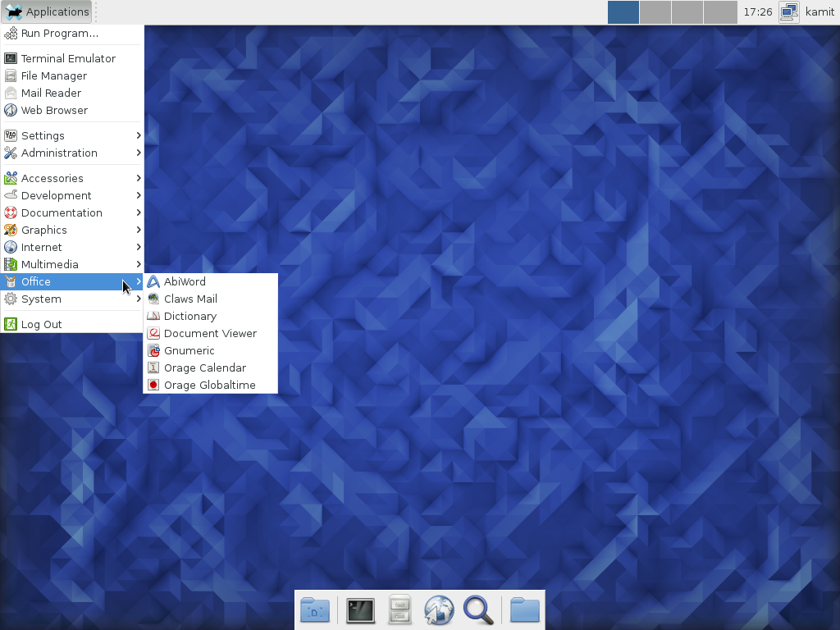Image resolution: width=840 pixels, height=630 pixels.
Task: Switch to the second workspace in the pager
Action: (x=655, y=12)
